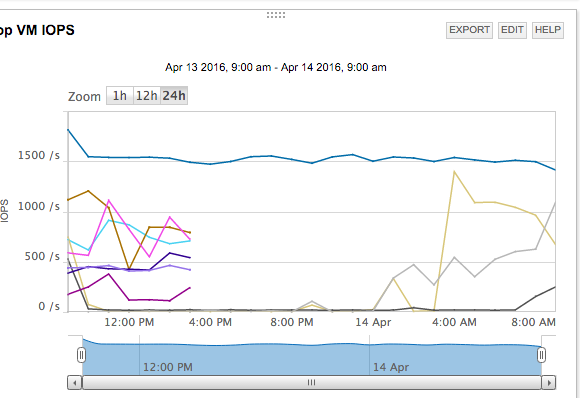Click the 1500 /s axis label
The width and height of the screenshot is (580, 398).
39,155
